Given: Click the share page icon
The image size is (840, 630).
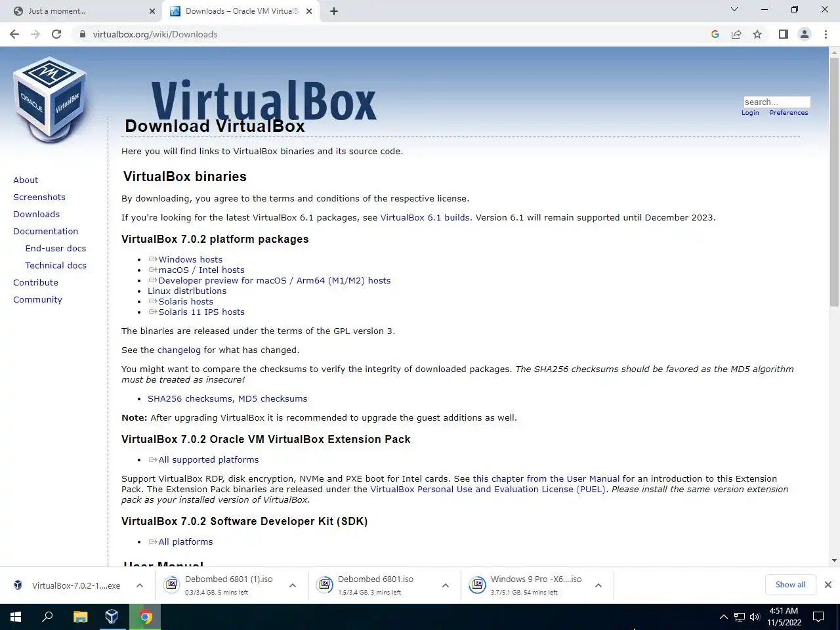Looking at the screenshot, I should coord(736,34).
